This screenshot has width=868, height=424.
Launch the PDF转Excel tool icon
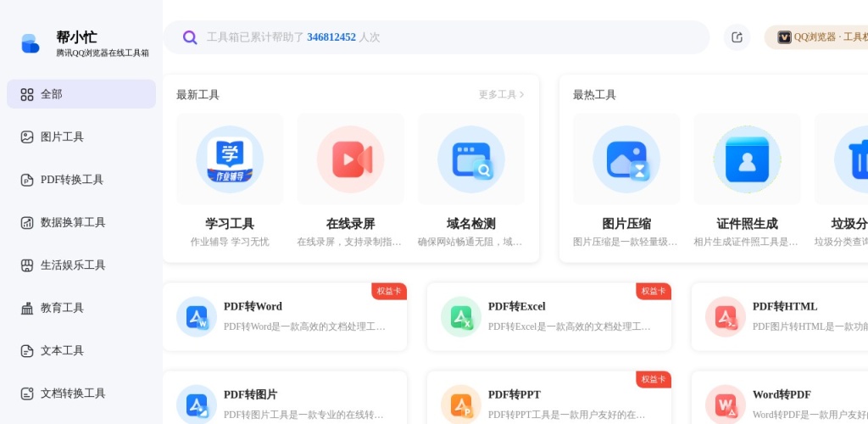pos(461,317)
